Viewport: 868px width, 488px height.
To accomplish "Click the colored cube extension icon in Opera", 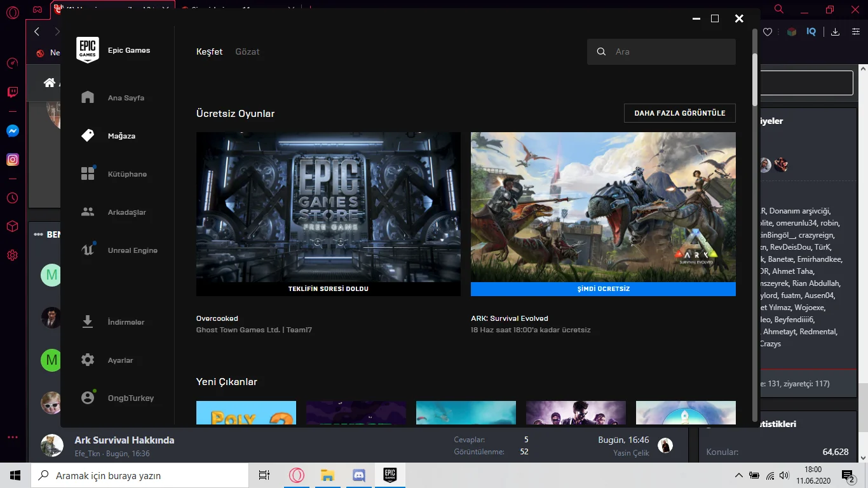I will pyautogui.click(x=792, y=32).
